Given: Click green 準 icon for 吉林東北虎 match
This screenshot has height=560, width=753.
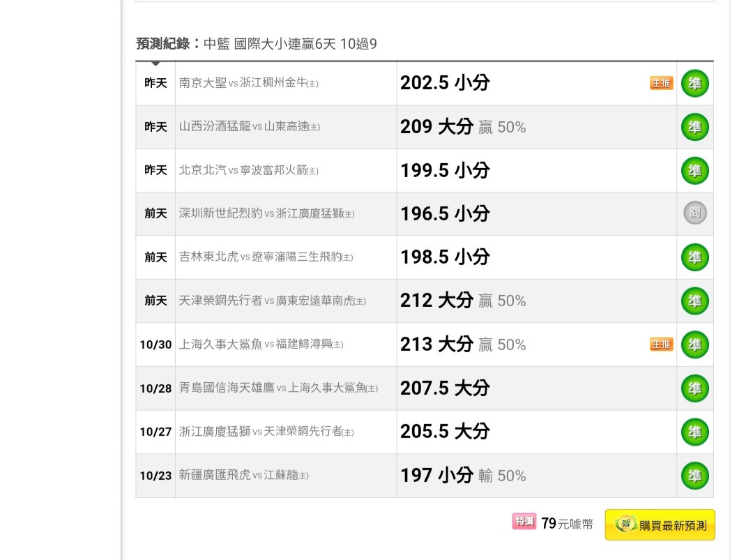Looking at the screenshot, I should click(695, 257).
